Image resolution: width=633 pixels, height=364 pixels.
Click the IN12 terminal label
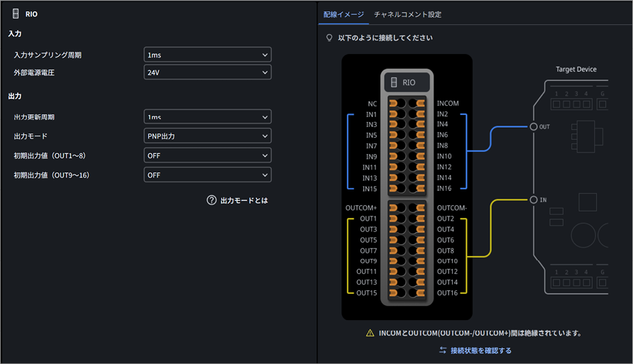tap(444, 167)
